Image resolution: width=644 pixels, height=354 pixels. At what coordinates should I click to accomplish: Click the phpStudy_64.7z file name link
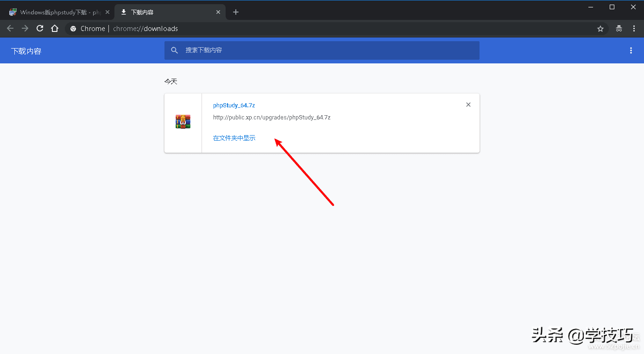pos(234,106)
